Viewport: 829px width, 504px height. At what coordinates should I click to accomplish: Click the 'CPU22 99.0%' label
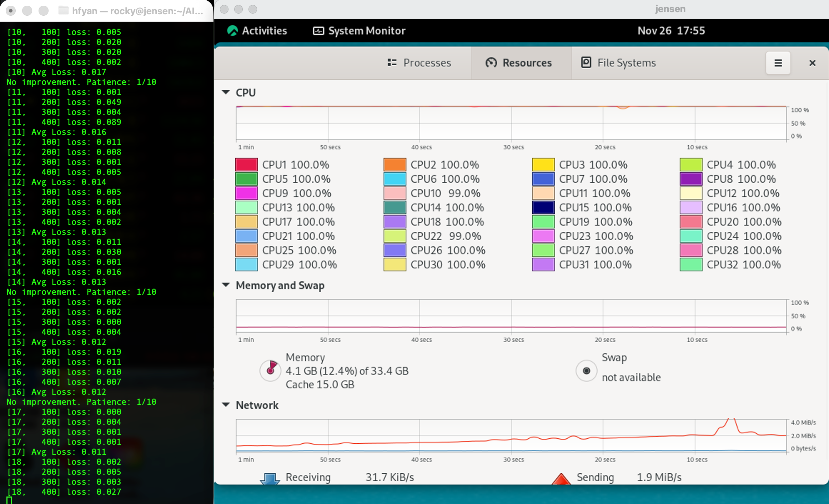pyautogui.click(x=446, y=236)
